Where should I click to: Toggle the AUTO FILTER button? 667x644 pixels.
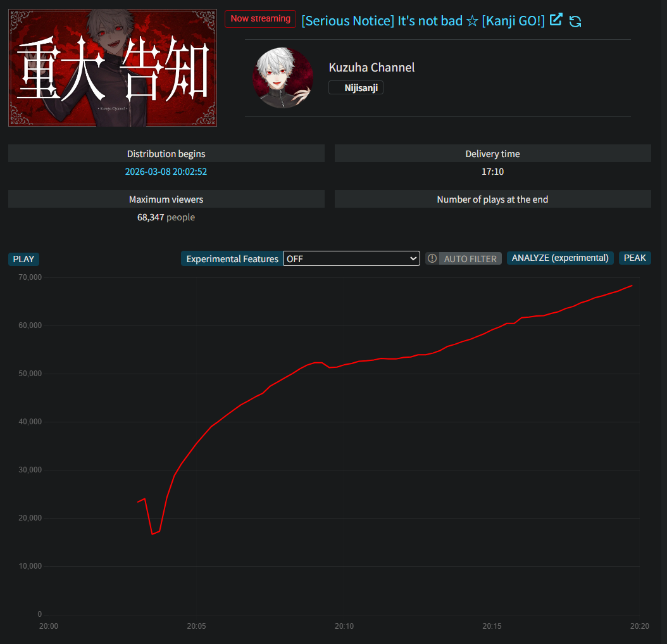point(470,258)
